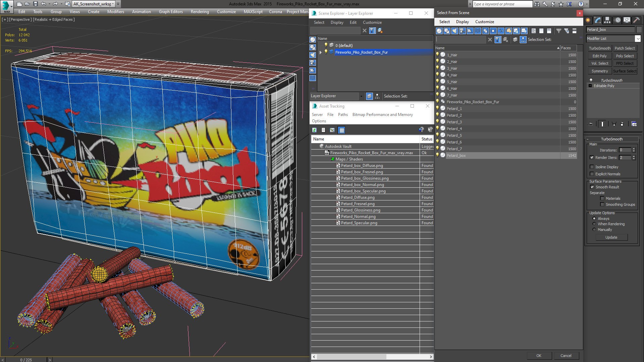Click Cancel in Select From Scene dialog
Viewport: 644px width, 362px height.
[566, 356]
